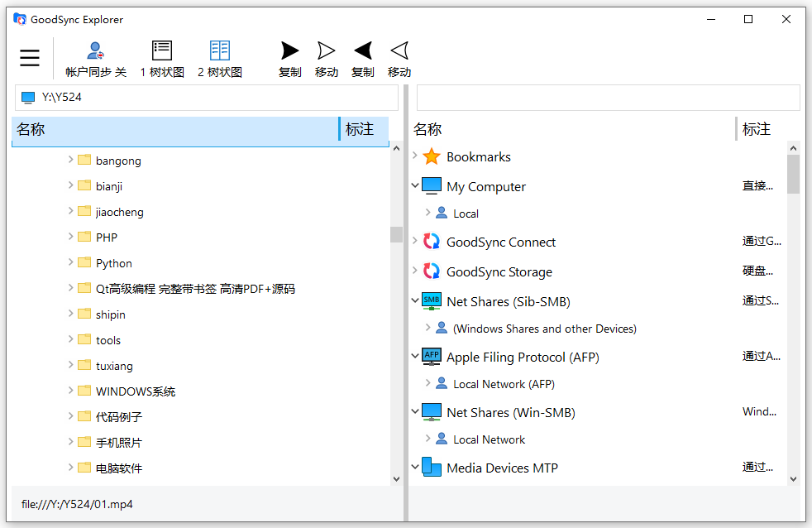The width and height of the screenshot is (812, 528).
Task: Click the outlined right arrow 移动 button
Action: 327,60
